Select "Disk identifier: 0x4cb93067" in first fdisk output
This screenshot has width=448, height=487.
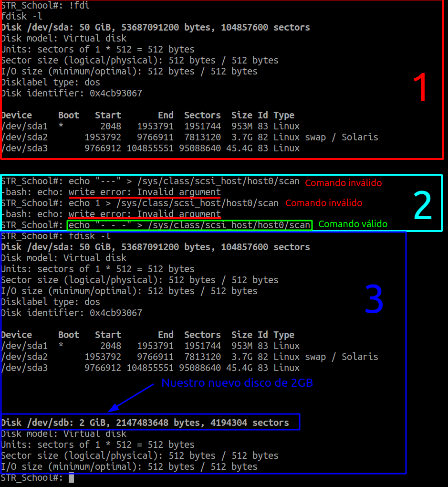click(72, 93)
